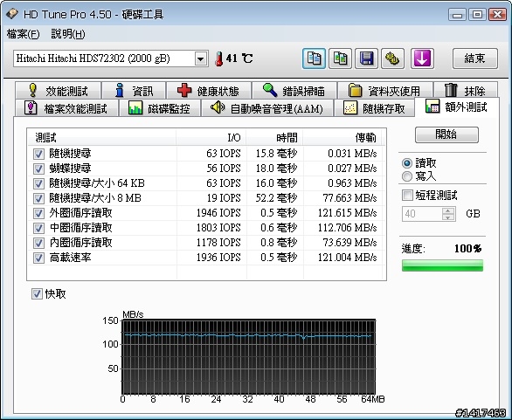The width and height of the screenshot is (512, 420).
Task: Click the 測試 column header
Action: [x=102, y=138]
